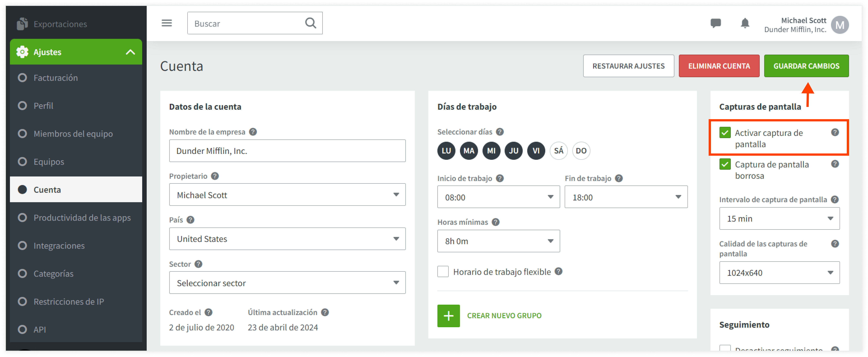Click the search magnifier icon

[x=310, y=23]
